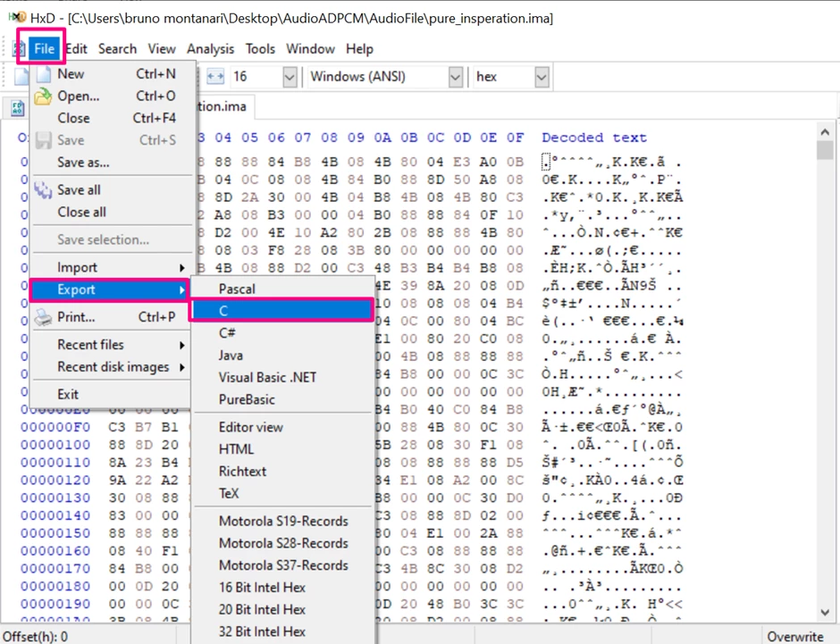Export as Visual Basic .NET
Screen dimensions: 840x644
coord(282,378)
